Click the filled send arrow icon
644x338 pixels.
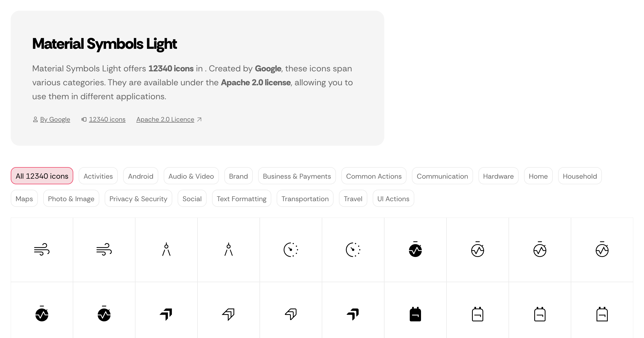(166, 314)
